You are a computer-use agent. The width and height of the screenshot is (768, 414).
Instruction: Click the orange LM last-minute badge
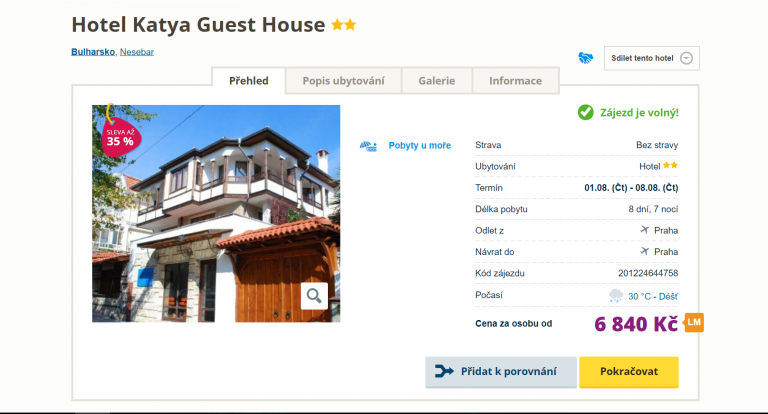(694, 322)
